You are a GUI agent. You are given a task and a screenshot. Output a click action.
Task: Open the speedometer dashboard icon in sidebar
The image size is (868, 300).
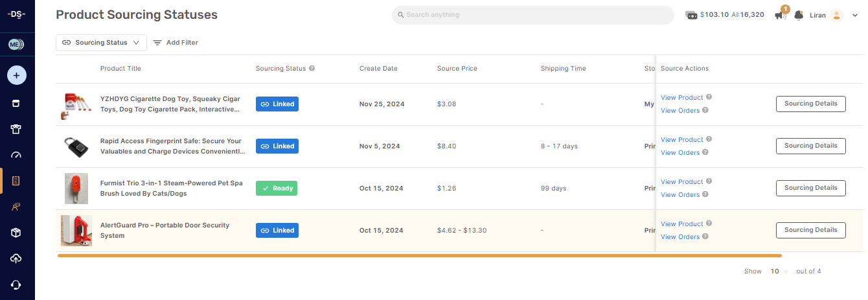(x=17, y=155)
